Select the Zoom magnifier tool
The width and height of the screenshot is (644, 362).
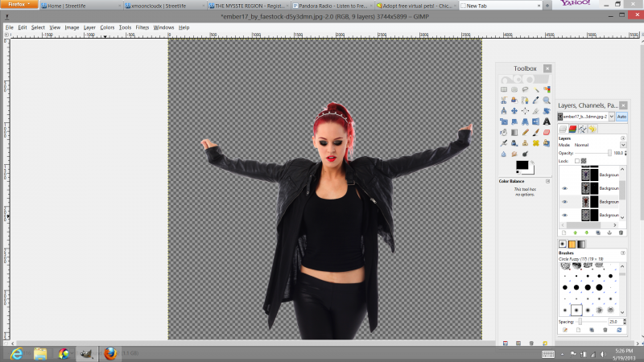click(547, 101)
